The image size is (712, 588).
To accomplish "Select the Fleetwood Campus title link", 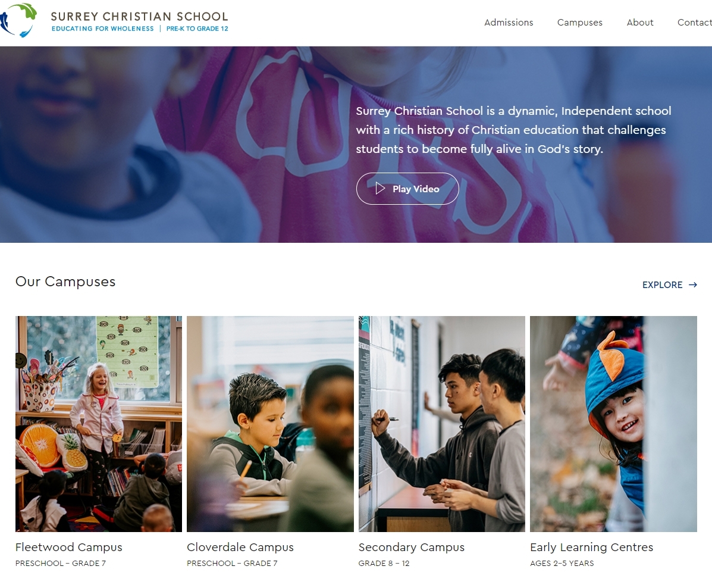I will [x=69, y=547].
